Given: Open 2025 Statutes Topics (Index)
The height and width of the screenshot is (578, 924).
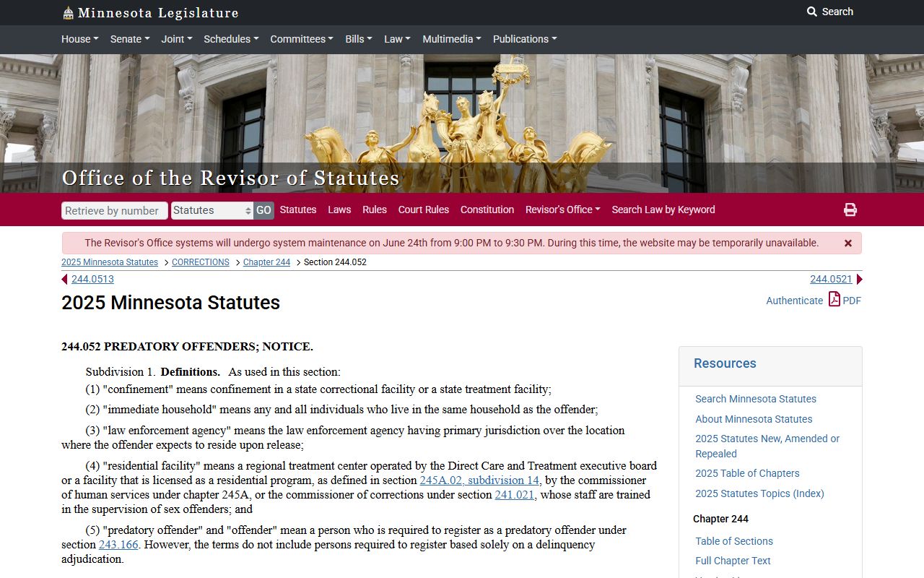Looking at the screenshot, I should 759,493.
